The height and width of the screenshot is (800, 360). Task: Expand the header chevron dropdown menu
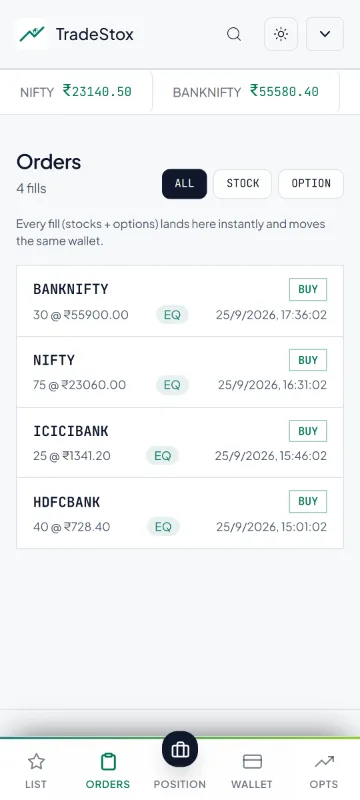[x=325, y=34]
